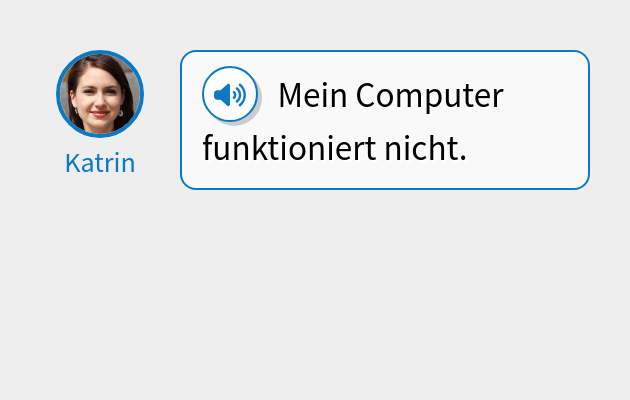This screenshot has height=400, width=630.
Task: Play the audio with the speaker icon
Action: 230,95
